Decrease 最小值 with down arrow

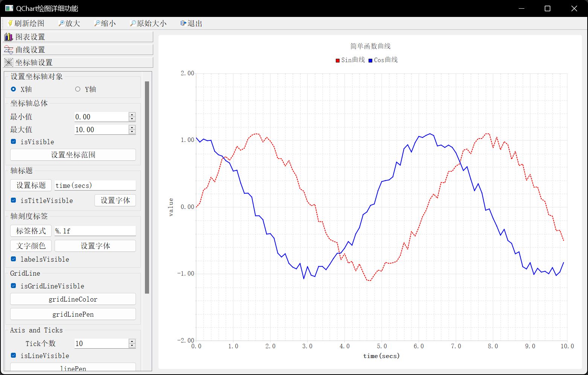[132, 119]
